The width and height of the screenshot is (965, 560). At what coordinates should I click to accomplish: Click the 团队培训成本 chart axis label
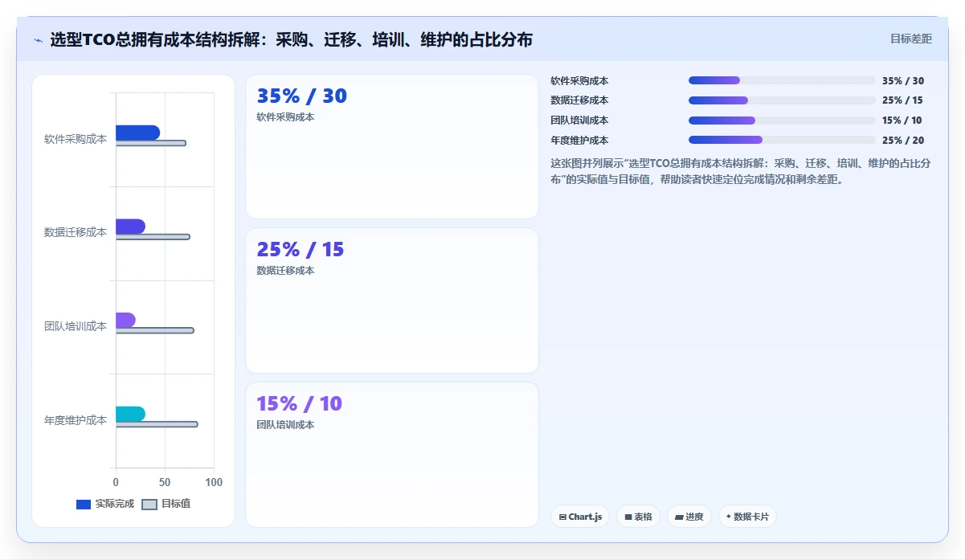[76, 326]
